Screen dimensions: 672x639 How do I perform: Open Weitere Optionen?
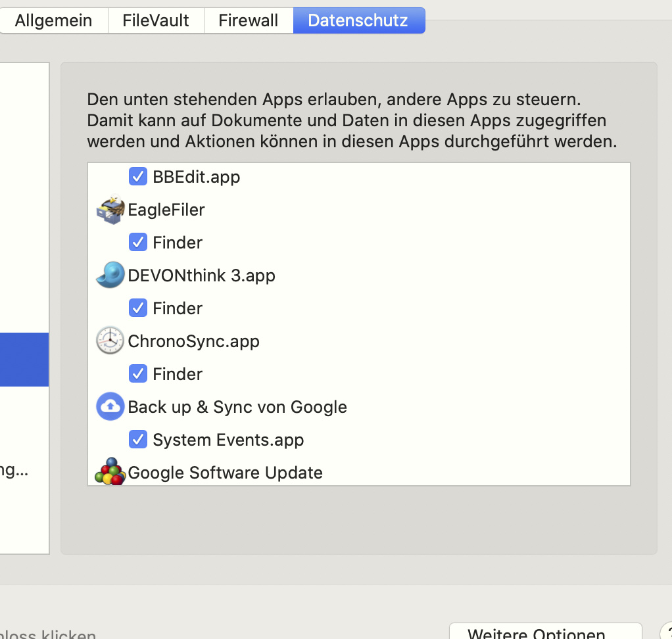[545, 632]
